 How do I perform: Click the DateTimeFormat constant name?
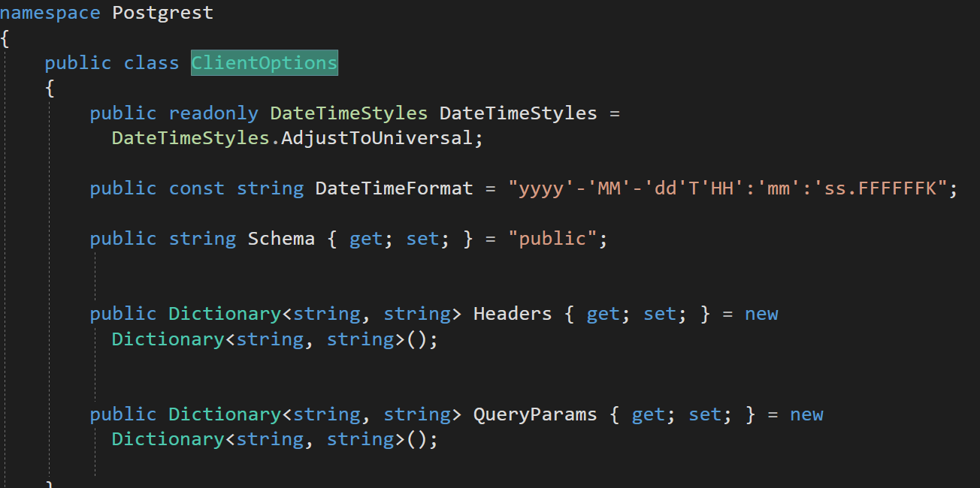point(395,188)
